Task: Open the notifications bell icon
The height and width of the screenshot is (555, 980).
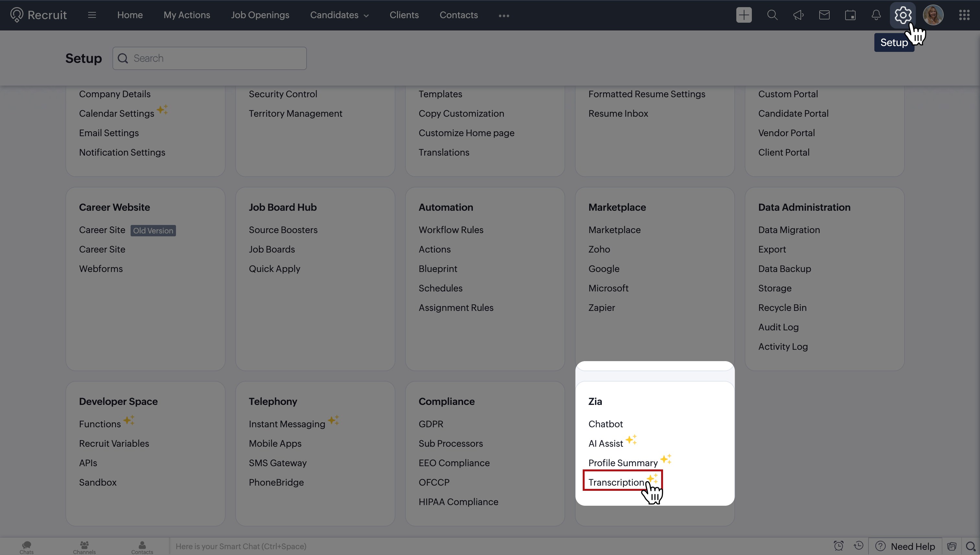Action: tap(876, 15)
